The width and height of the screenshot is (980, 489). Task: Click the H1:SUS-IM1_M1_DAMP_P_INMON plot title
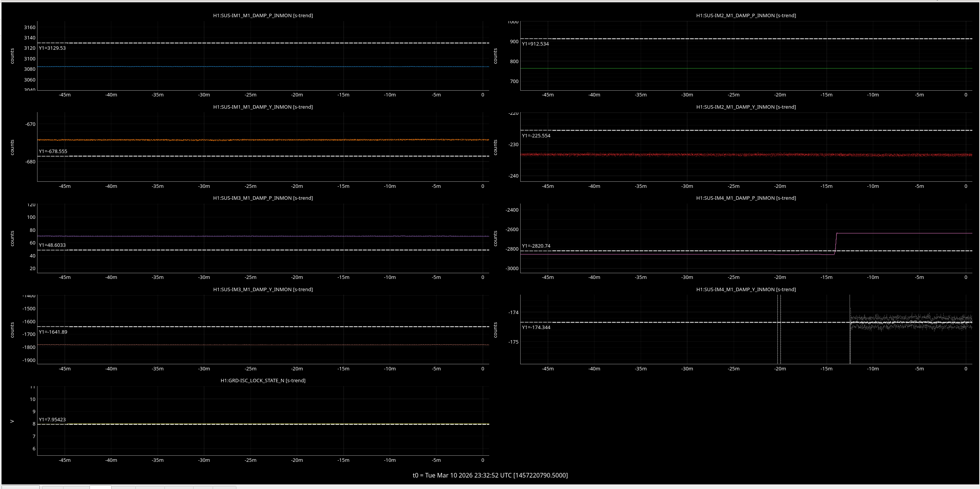pos(263,16)
